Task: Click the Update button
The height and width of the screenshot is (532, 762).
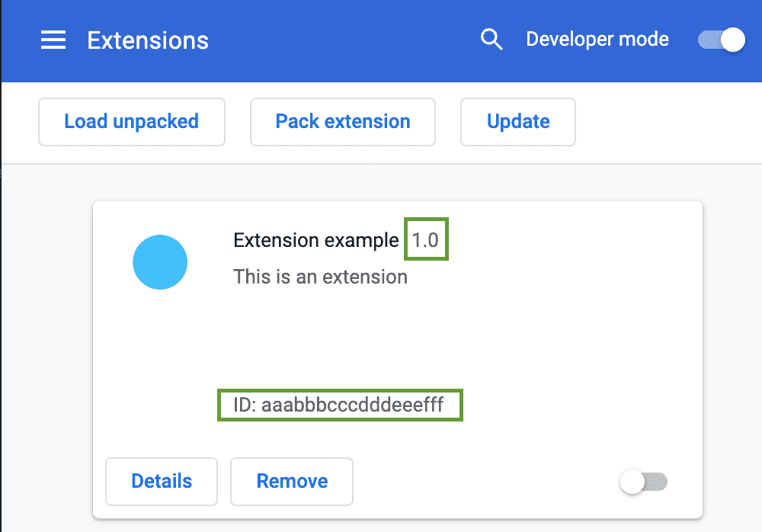Action: pos(517,122)
